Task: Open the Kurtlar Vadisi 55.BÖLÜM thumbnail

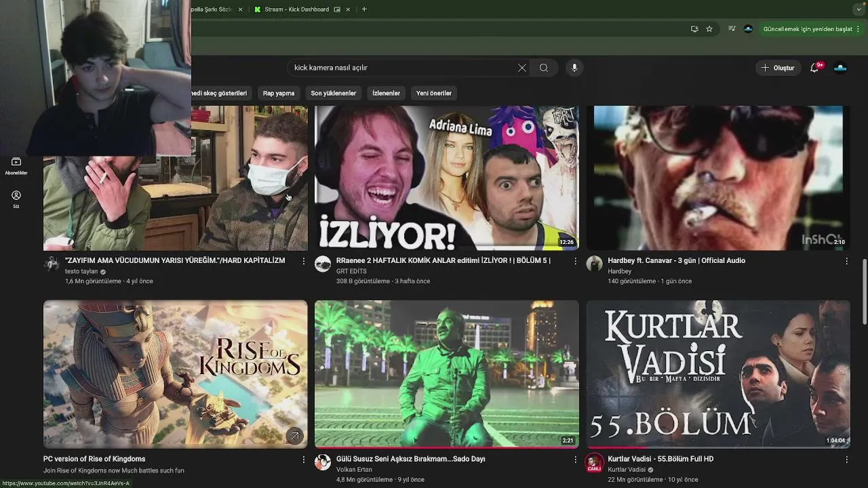Action: pos(718,374)
